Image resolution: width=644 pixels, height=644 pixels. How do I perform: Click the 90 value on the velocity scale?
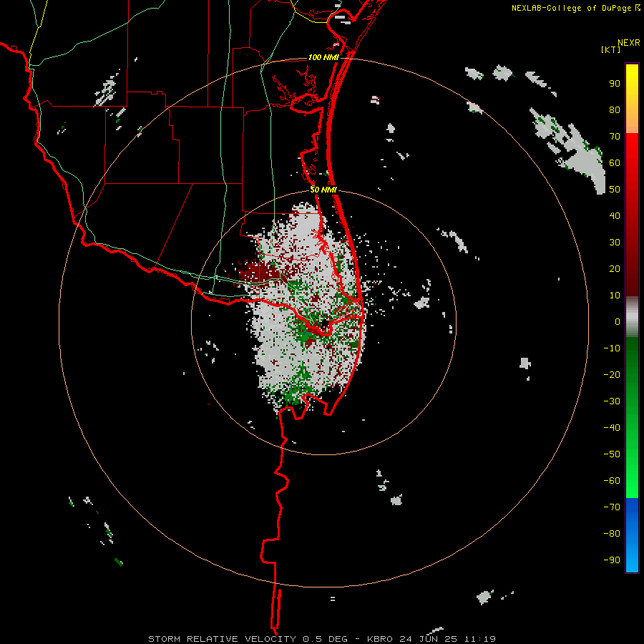(x=615, y=84)
